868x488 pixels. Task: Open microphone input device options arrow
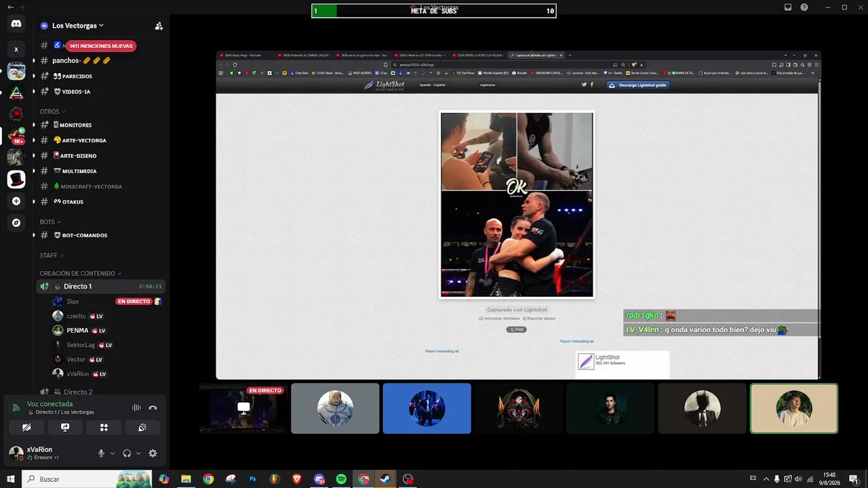click(x=113, y=453)
